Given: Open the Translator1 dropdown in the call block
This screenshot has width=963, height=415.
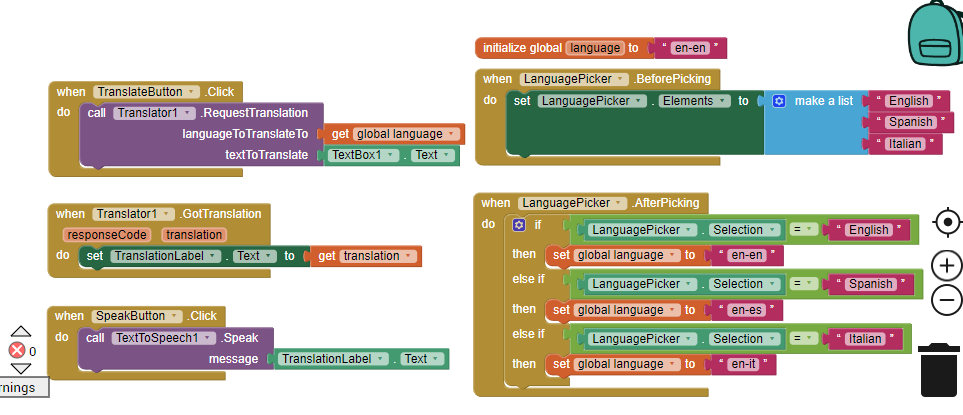Looking at the screenshot, I should click(x=188, y=113).
